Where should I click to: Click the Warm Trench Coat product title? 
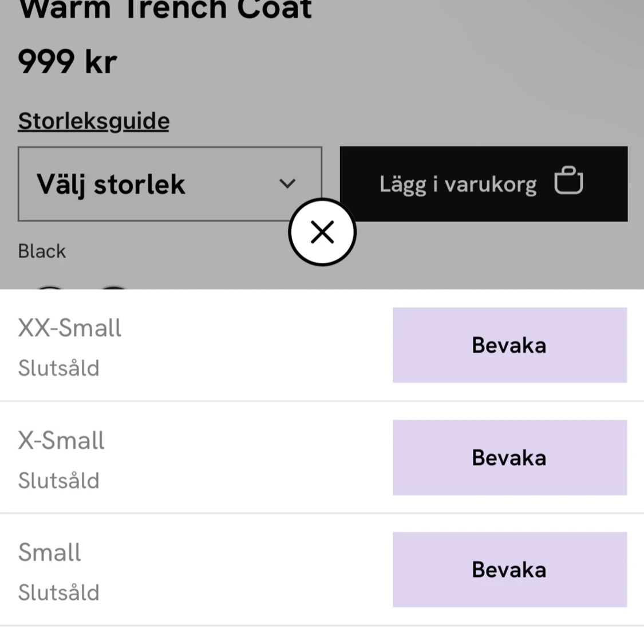[x=165, y=10]
